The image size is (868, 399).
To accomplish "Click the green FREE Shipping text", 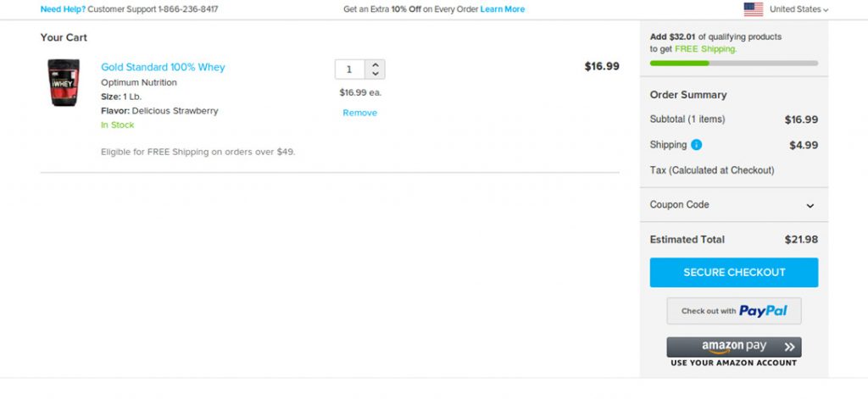I will pyautogui.click(x=705, y=49).
